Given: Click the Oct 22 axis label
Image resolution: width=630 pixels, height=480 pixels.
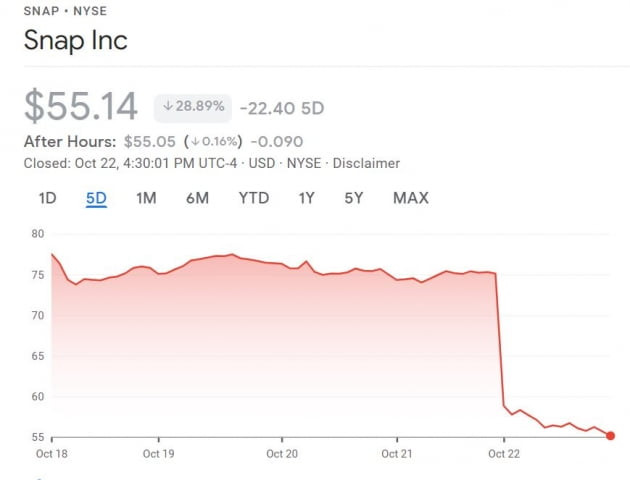Looking at the screenshot, I should (504, 454).
